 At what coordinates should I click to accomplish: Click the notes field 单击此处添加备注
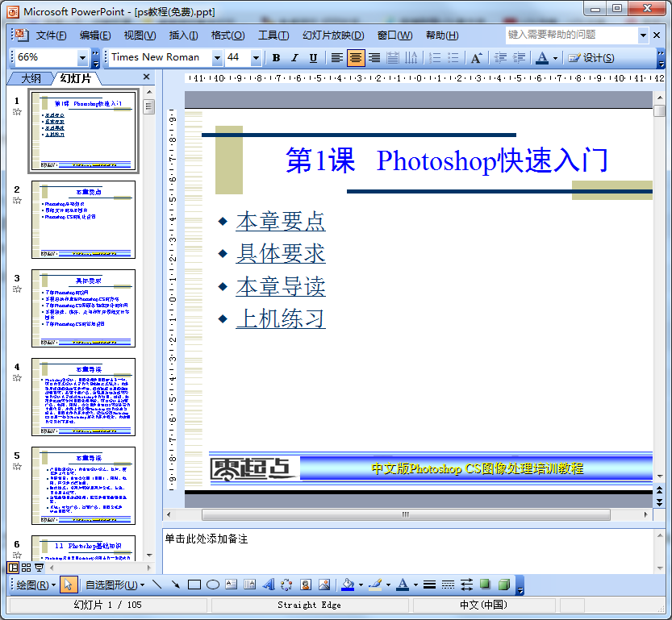pyautogui.click(x=408, y=551)
